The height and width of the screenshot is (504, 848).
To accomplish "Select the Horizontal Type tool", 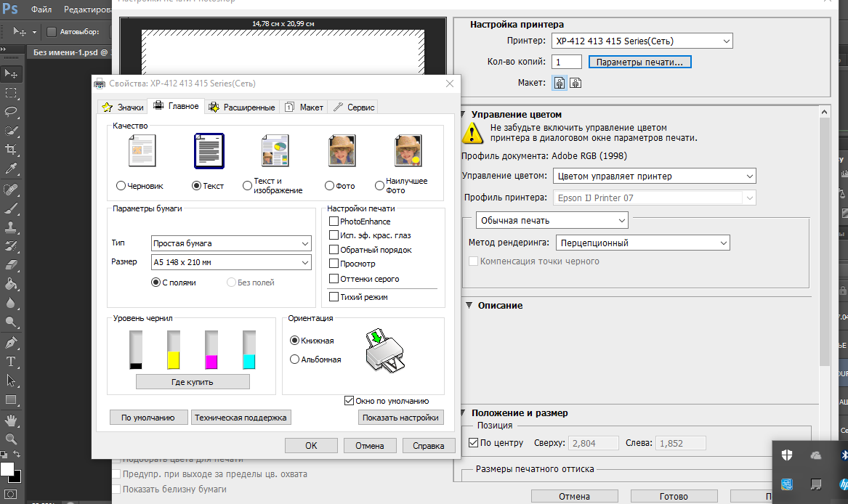I will pos(11,362).
